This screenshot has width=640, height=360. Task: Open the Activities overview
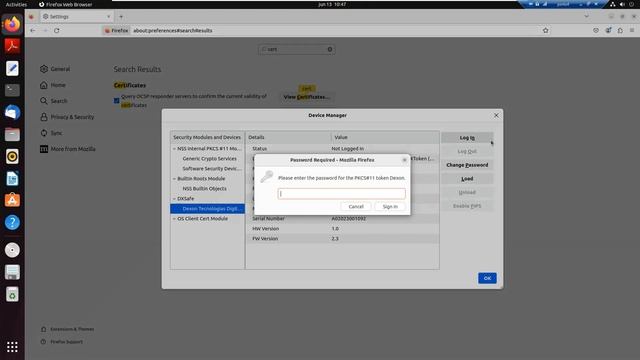16,4
